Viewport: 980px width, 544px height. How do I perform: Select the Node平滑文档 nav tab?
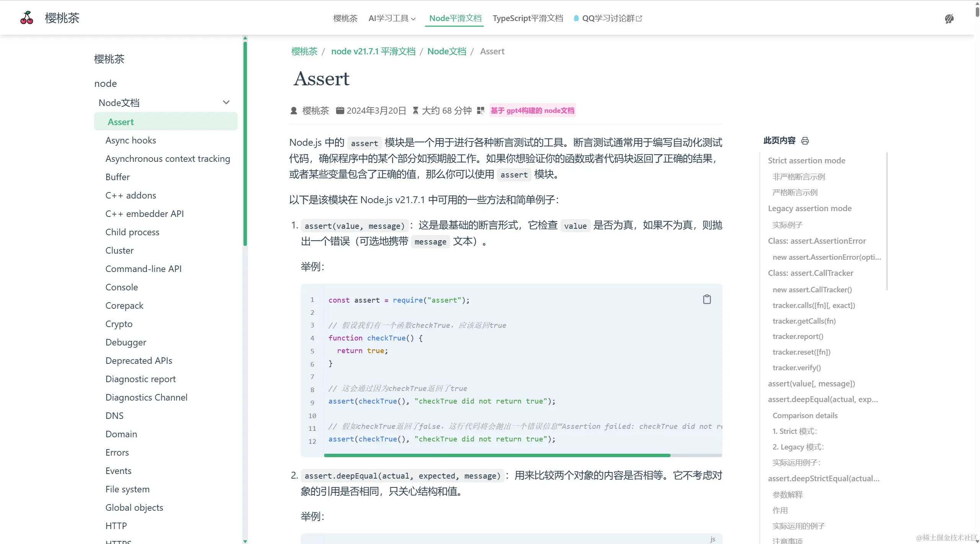(455, 18)
